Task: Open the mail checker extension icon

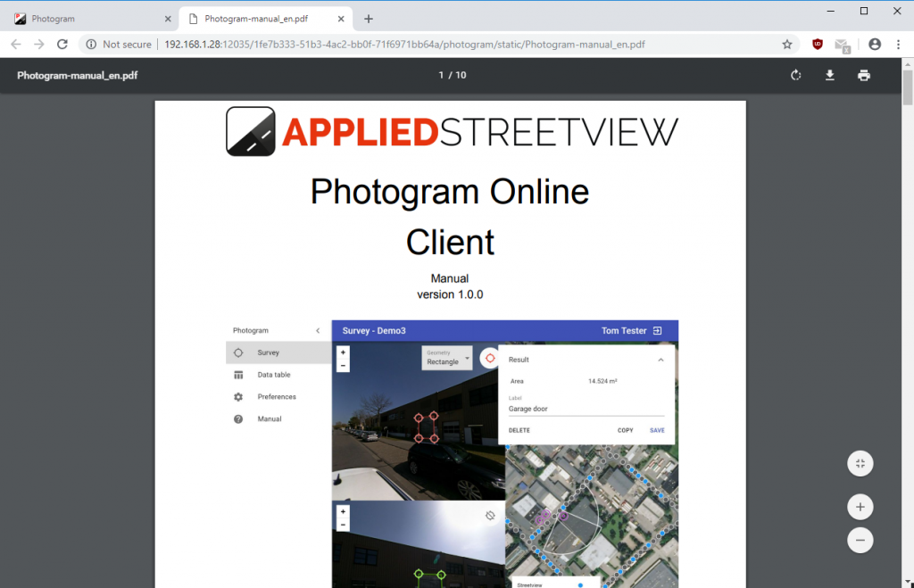Action: click(843, 45)
